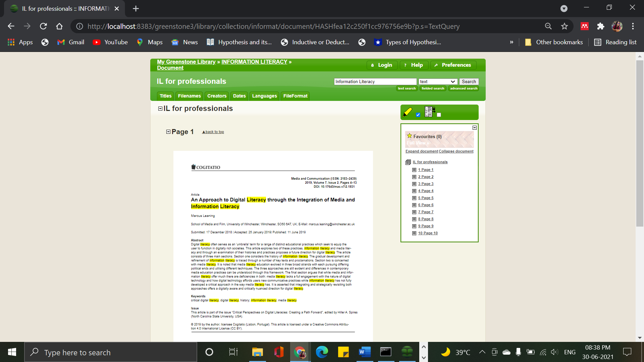Bookmark this page with the star icon

point(565,26)
